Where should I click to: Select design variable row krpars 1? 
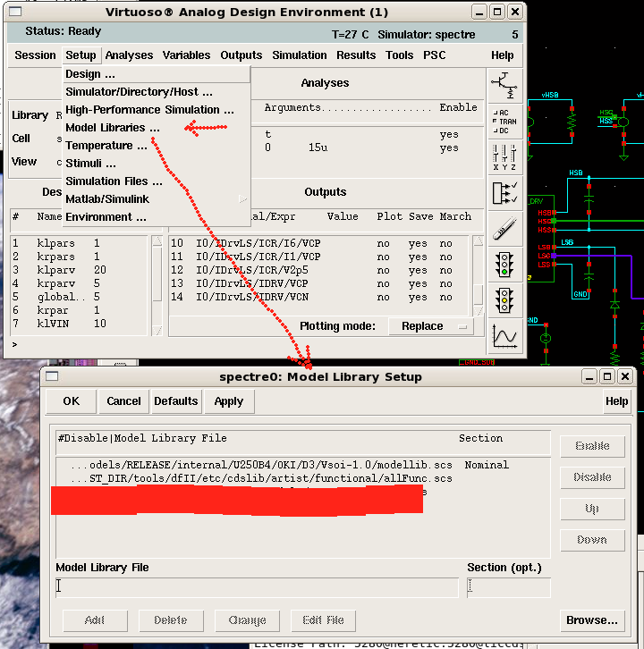click(x=79, y=257)
